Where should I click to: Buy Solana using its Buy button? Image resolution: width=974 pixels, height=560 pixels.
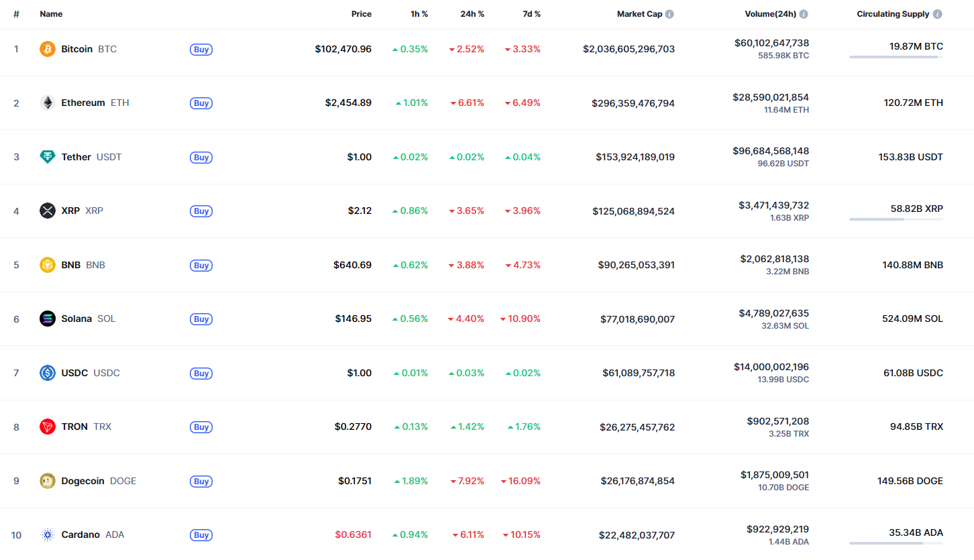(x=201, y=319)
